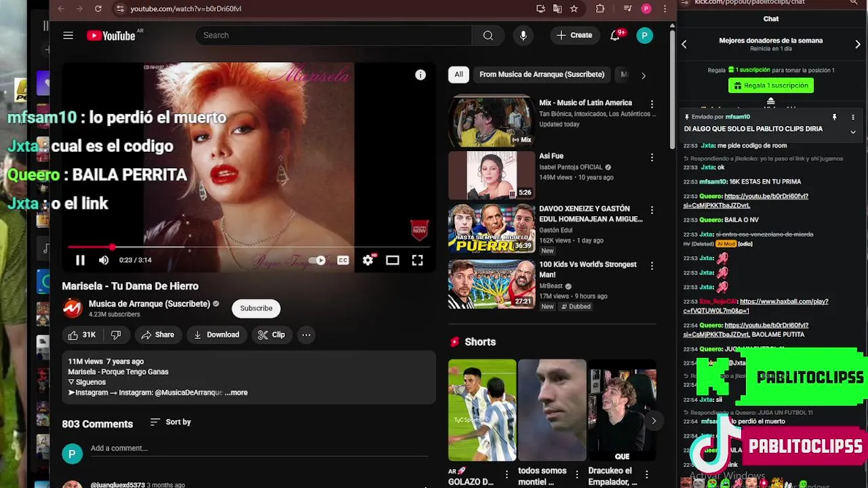Open options for Asi Fue video
The image size is (868, 488).
[652, 157]
